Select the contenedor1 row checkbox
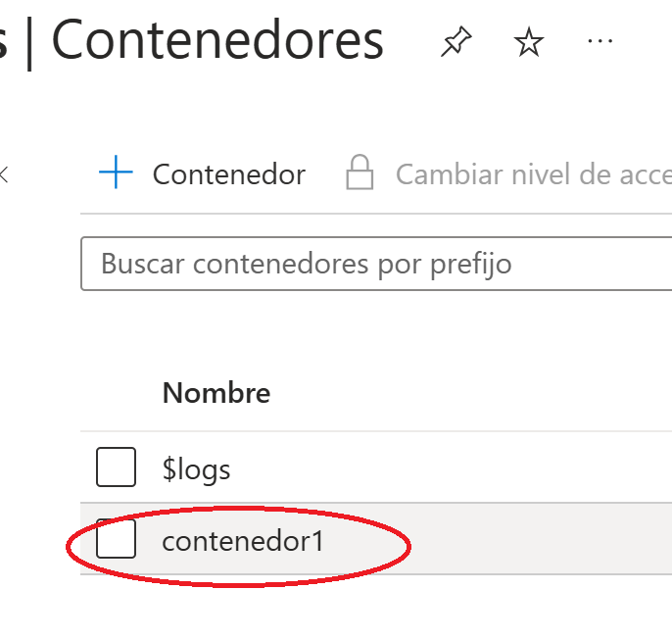Image resolution: width=672 pixels, height=639 pixels. [x=117, y=538]
